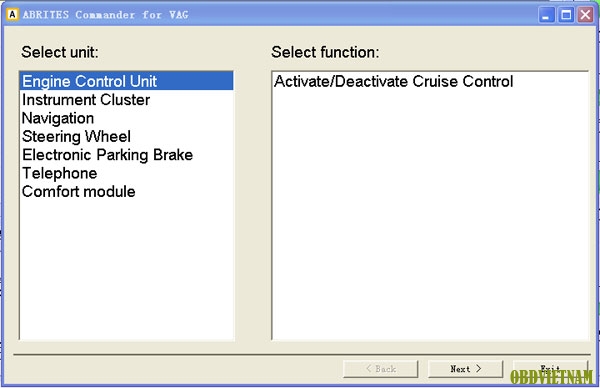Screen dimensions: 600x388
Task: Maximize the ABRITES Commander window
Action: coord(566,15)
